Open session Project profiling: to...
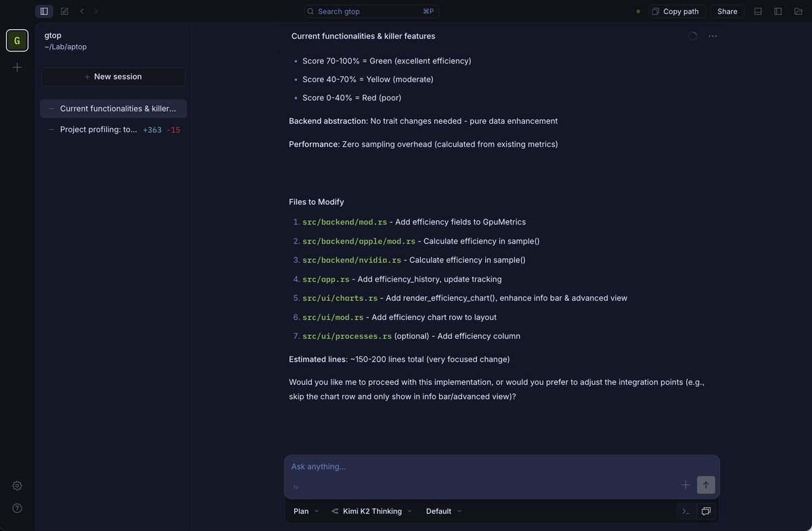This screenshot has width=812, height=531. click(113, 130)
